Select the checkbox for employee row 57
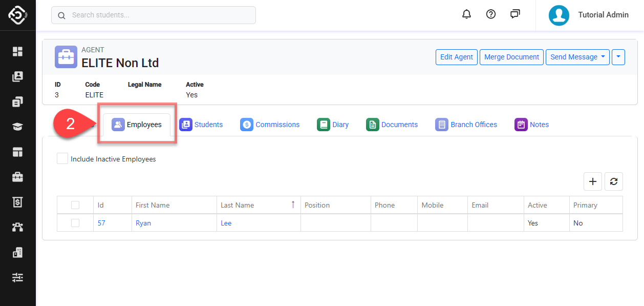This screenshot has width=644, height=306. (75, 223)
